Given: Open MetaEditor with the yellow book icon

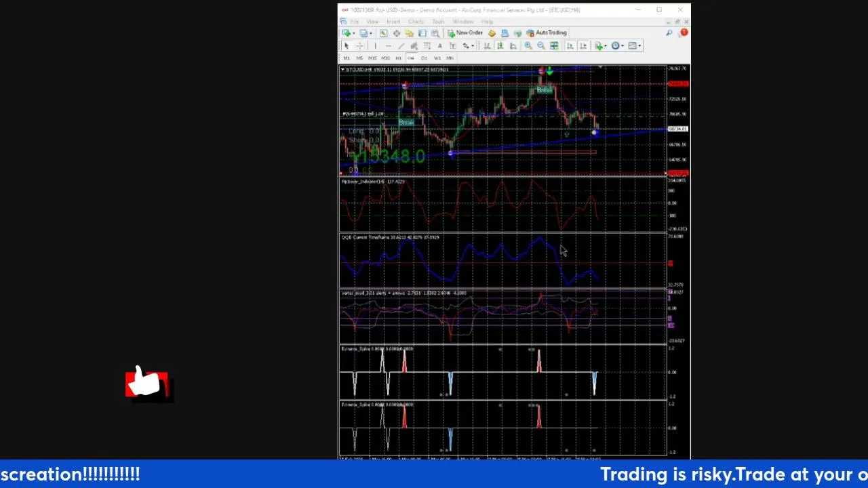Looking at the screenshot, I should [x=492, y=33].
